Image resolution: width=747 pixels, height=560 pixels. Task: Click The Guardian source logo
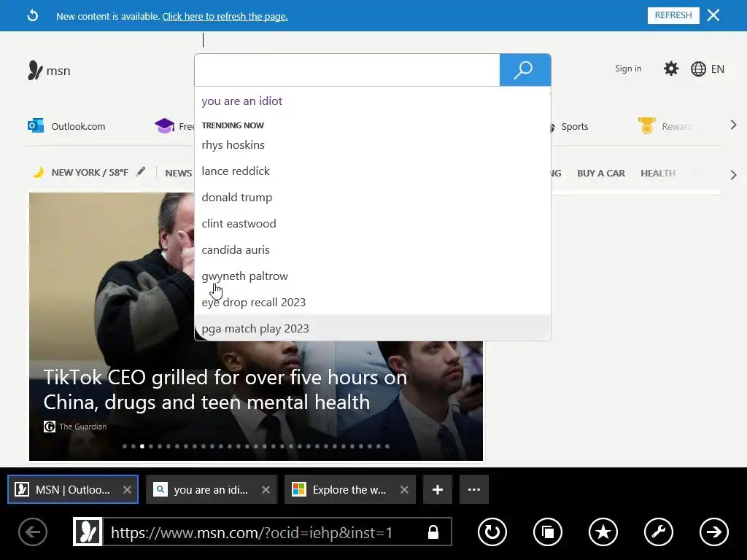(x=50, y=427)
